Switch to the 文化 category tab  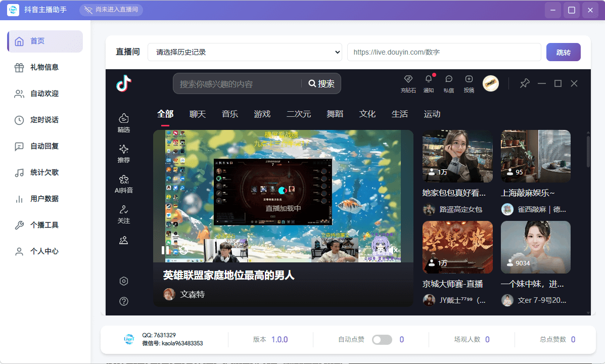(367, 114)
